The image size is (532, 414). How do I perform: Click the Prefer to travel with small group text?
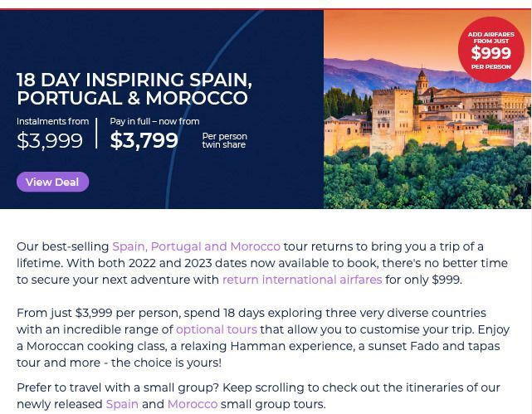pyautogui.click(x=258, y=396)
